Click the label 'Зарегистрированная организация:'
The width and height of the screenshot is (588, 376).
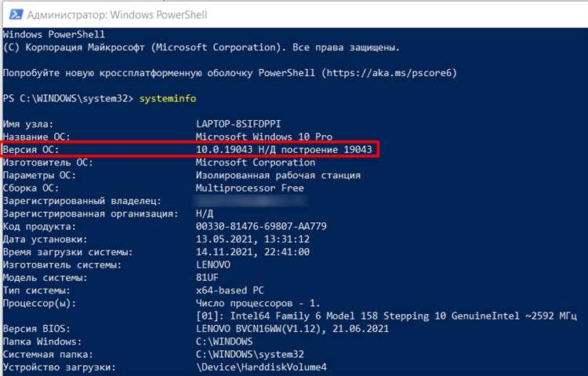pyautogui.click(x=90, y=214)
